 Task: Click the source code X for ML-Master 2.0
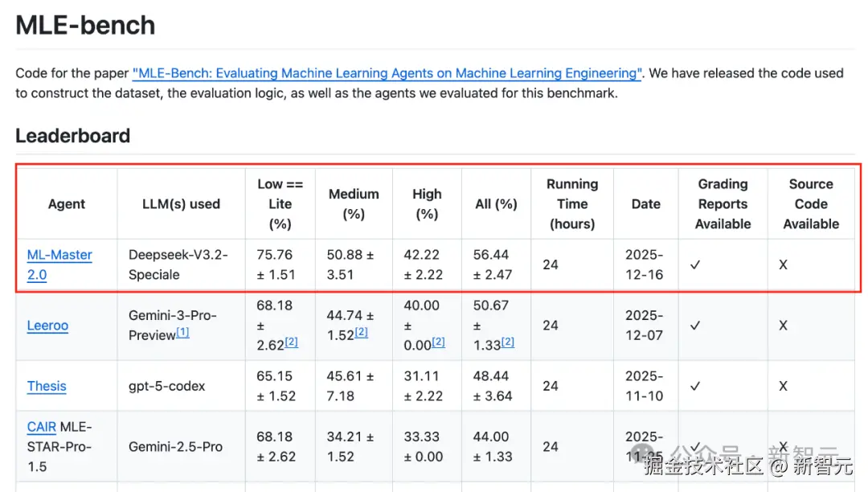[x=783, y=264]
